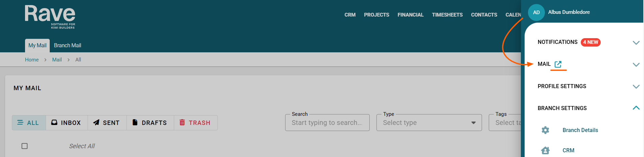
Task: Go to the Home breadcrumb link
Action: coord(32,60)
